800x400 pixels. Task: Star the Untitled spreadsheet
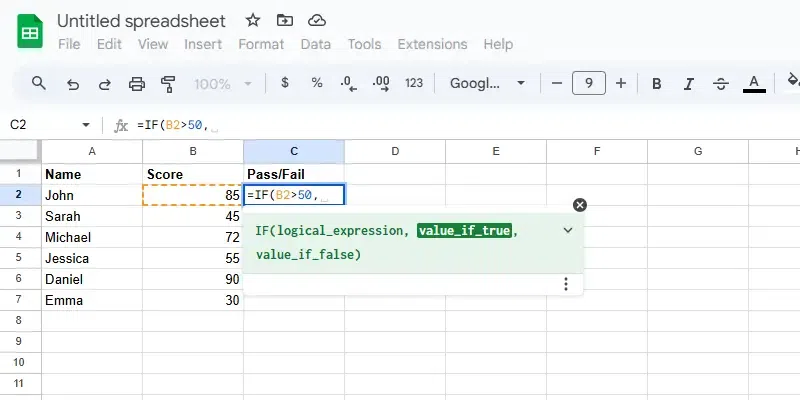coord(253,20)
